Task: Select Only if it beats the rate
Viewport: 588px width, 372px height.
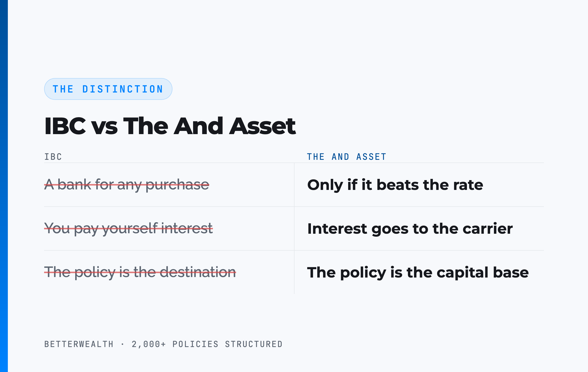Action: pos(395,185)
